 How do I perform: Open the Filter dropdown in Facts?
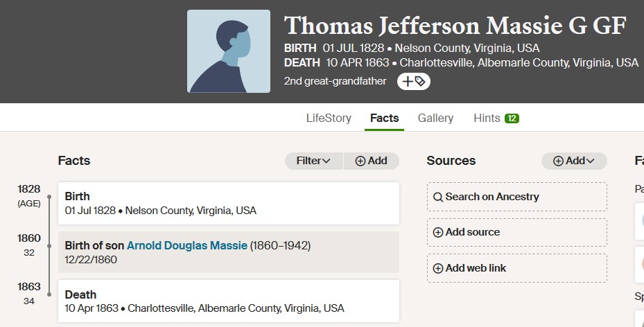click(x=314, y=161)
